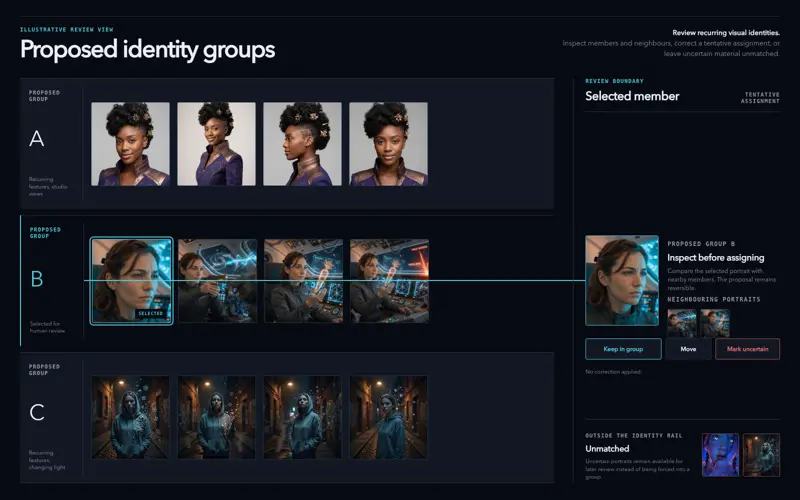The height and width of the screenshot is (500, 800).
Task: Open the blue-purple unmatched portrait
Action: (720, 455)
